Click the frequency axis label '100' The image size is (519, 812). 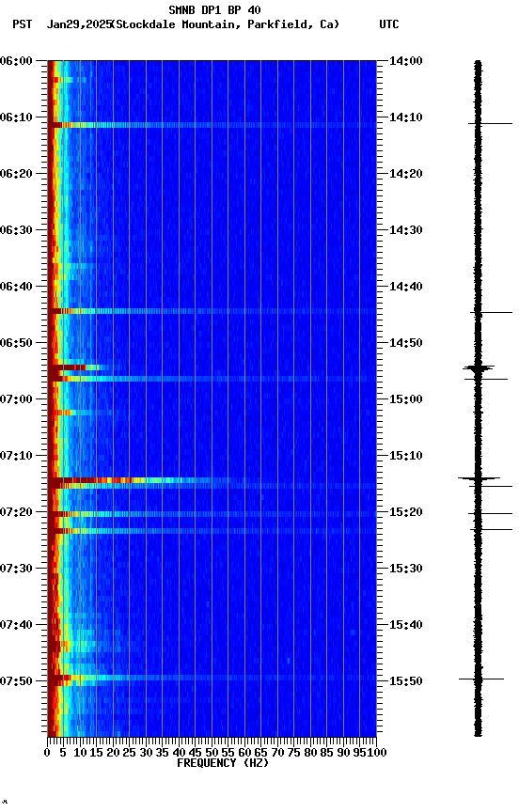tap(377, 753)
